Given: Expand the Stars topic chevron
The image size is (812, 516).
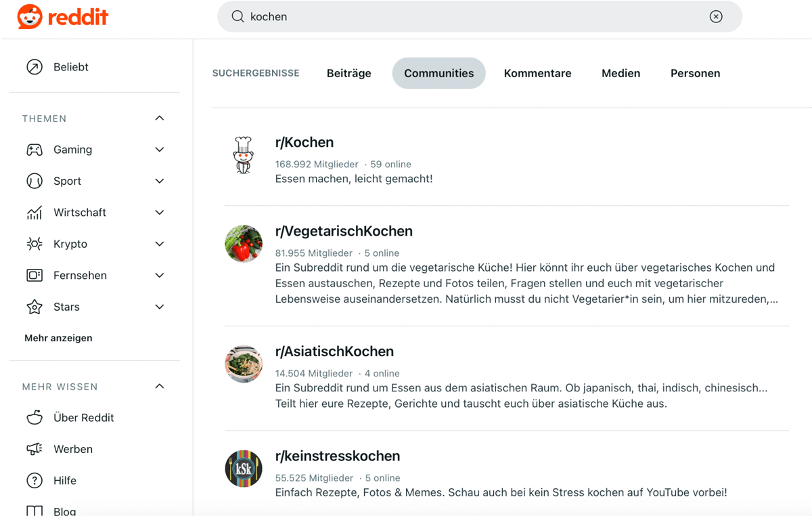Looking at the screenshot, I should pyautogui.click(x=160, y=307).
